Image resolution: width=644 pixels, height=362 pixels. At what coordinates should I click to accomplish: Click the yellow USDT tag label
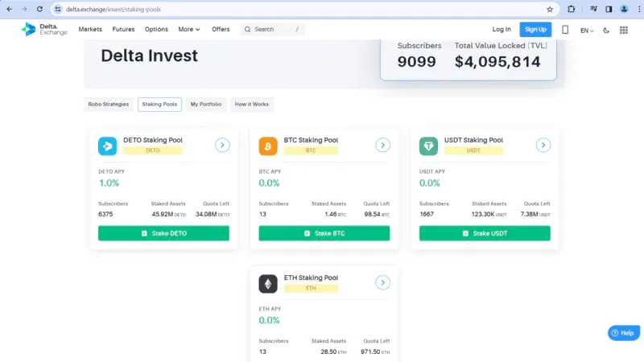(473, 150)
